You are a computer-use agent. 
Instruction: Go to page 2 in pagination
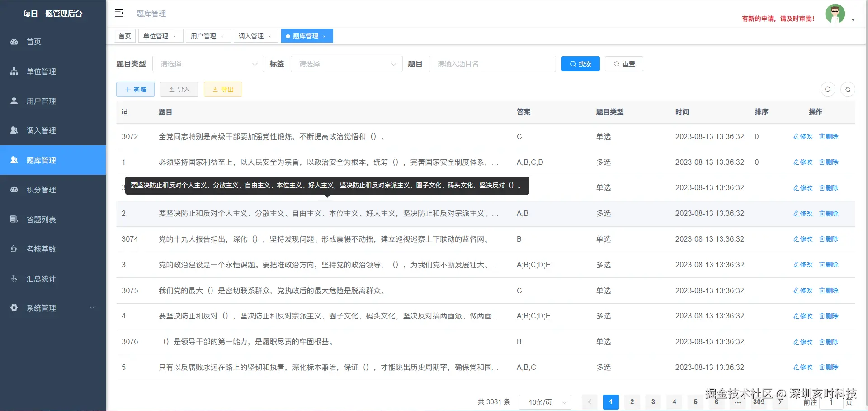(632, 402)
